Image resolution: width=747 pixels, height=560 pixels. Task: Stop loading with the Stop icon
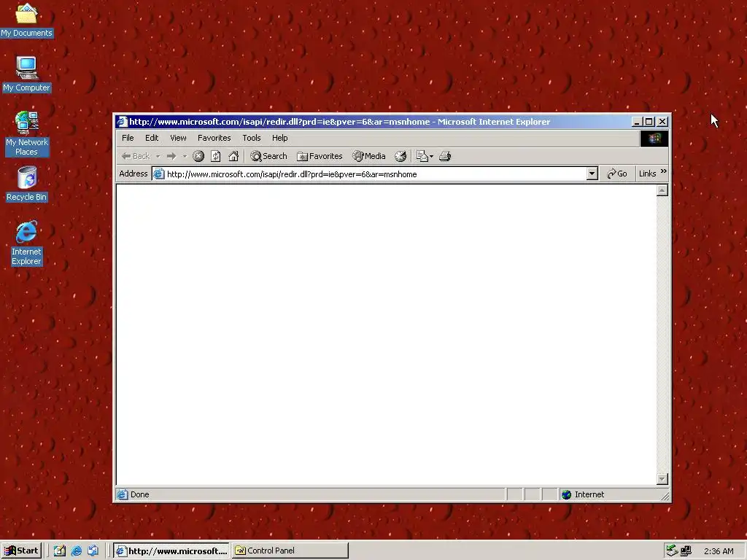tap(198, 156)
